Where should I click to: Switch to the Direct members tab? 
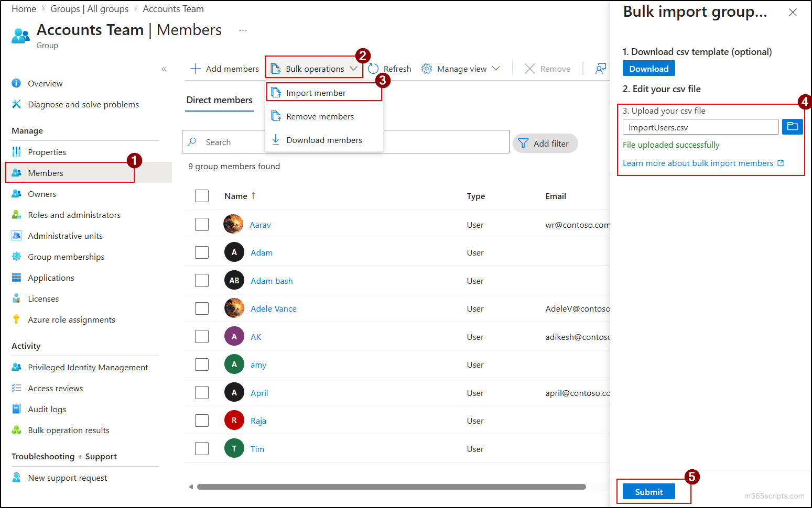coord(220,100)
